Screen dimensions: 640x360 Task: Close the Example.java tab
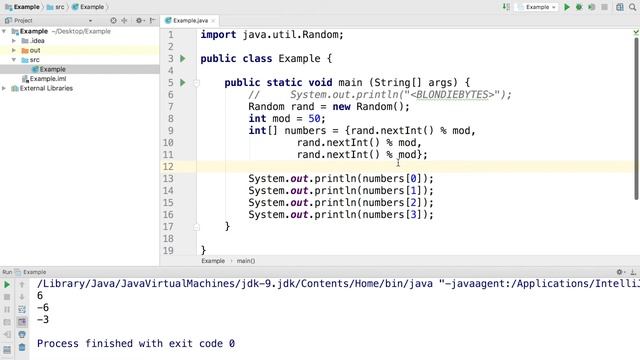coord(213,20)
